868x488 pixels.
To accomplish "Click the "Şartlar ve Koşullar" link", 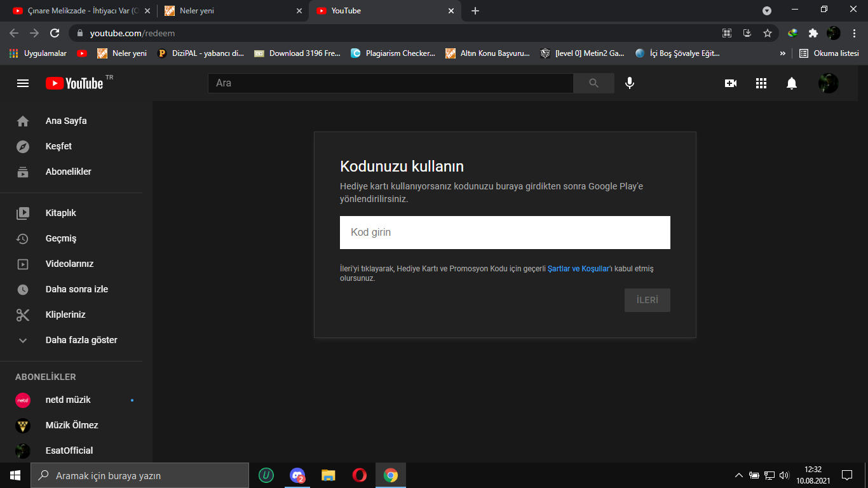I will point(578,269).
